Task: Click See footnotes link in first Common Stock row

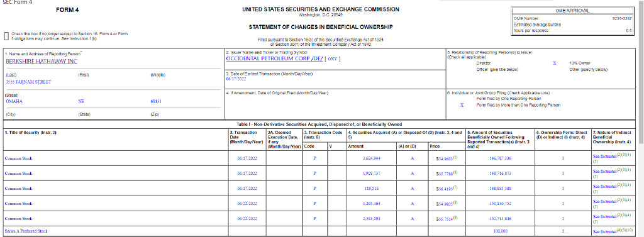Action: click(x=604, y=156)
